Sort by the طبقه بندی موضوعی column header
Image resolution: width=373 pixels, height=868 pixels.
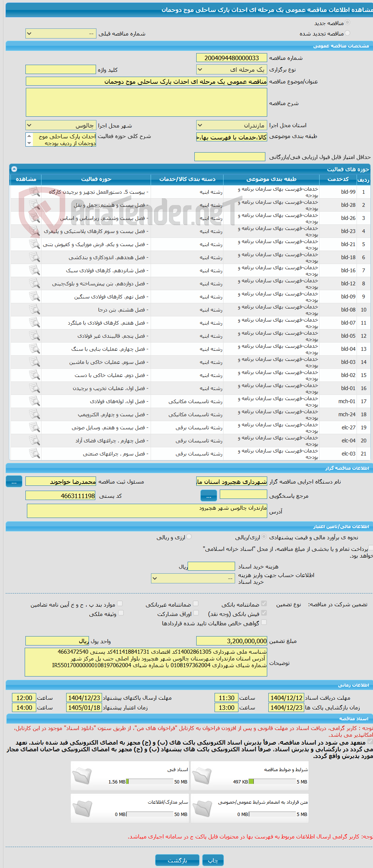click(x=271, y=179)
